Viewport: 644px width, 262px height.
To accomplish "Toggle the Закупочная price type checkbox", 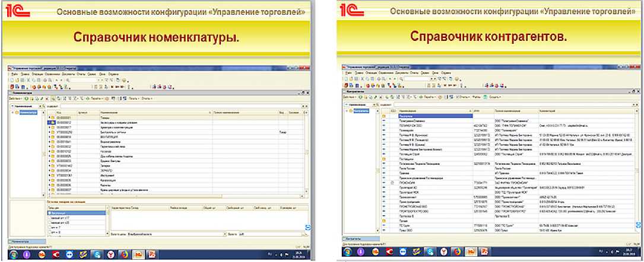I will (49, 213).
